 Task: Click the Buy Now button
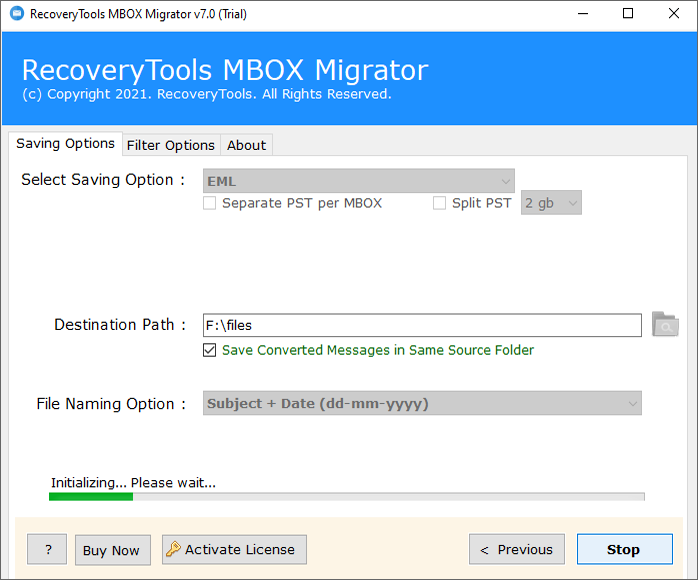tap(113, 550)
